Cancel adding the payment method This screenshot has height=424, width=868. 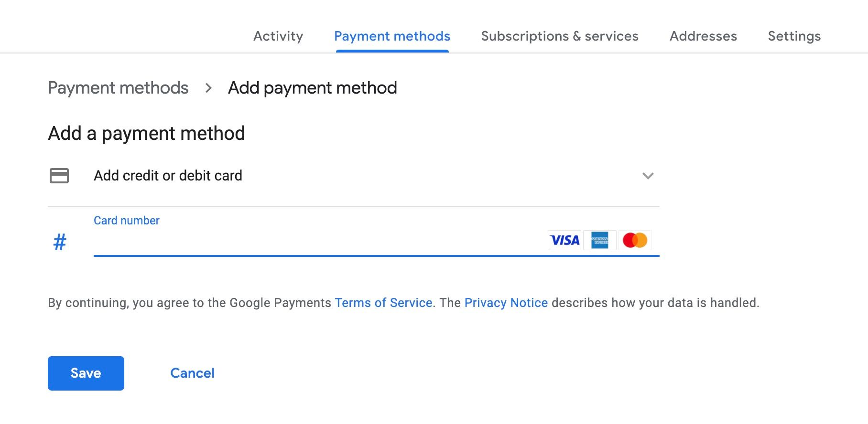(192, 373)
